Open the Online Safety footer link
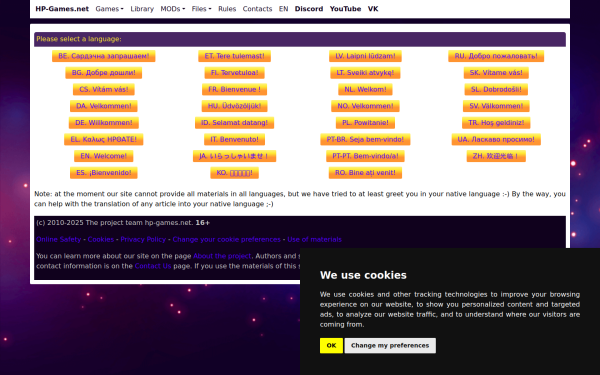The height and width of the screenshot is (375, 600). point(59,240)
